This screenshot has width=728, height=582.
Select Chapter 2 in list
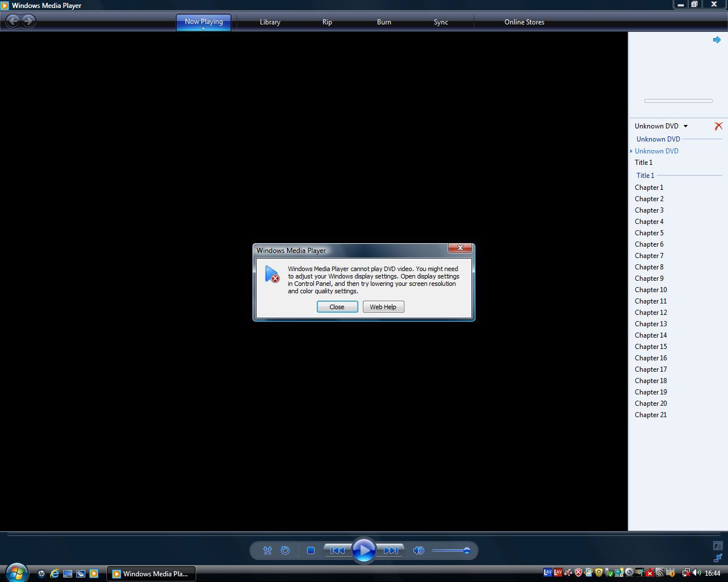649,199
